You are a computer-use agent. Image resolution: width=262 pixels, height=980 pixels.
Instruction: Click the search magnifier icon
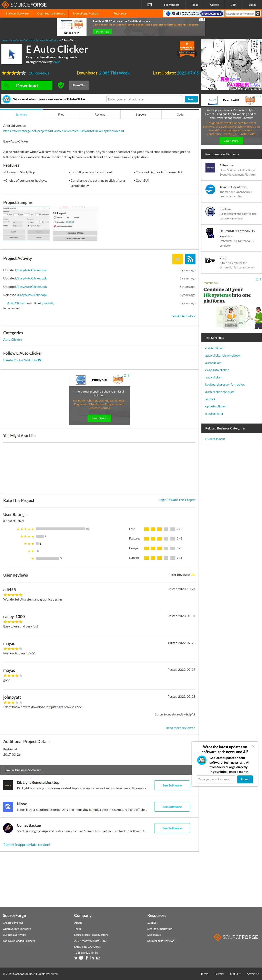click(x=258, y=14)
